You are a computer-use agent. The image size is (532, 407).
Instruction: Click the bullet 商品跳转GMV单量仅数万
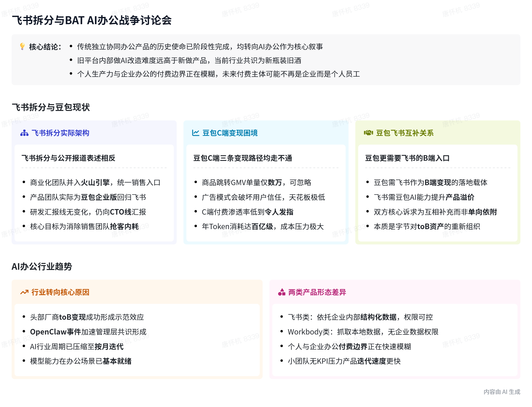(x=257, y=182)
